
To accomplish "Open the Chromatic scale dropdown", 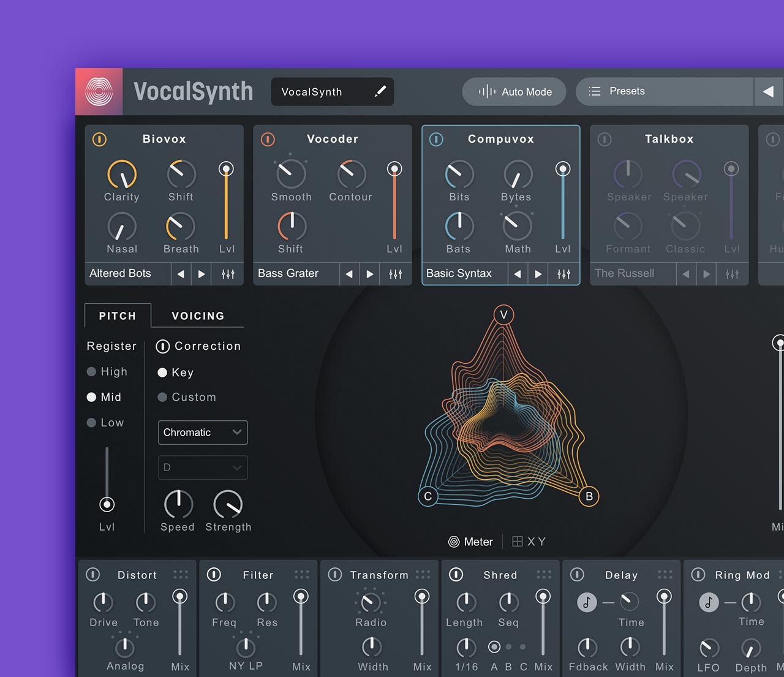I will (x=203, y=433).
